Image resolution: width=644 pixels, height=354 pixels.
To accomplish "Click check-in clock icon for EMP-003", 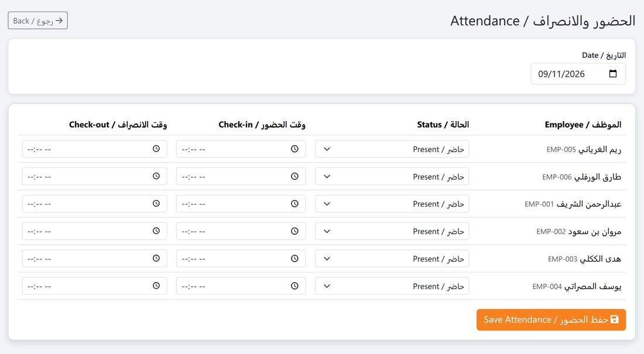I will pos(294,259).
